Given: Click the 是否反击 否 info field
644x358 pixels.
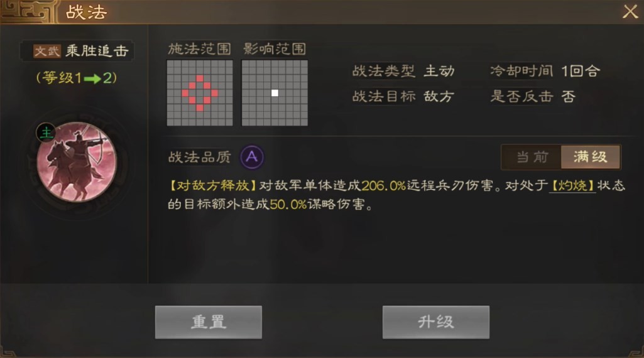Looking at the screenshot, I should click(533, 97).
